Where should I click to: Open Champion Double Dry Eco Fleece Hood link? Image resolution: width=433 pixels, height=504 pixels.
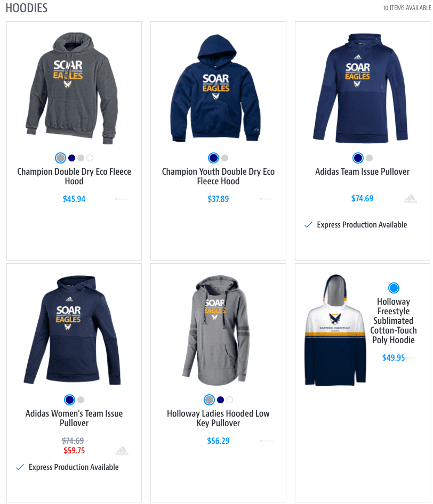(74, 176)
